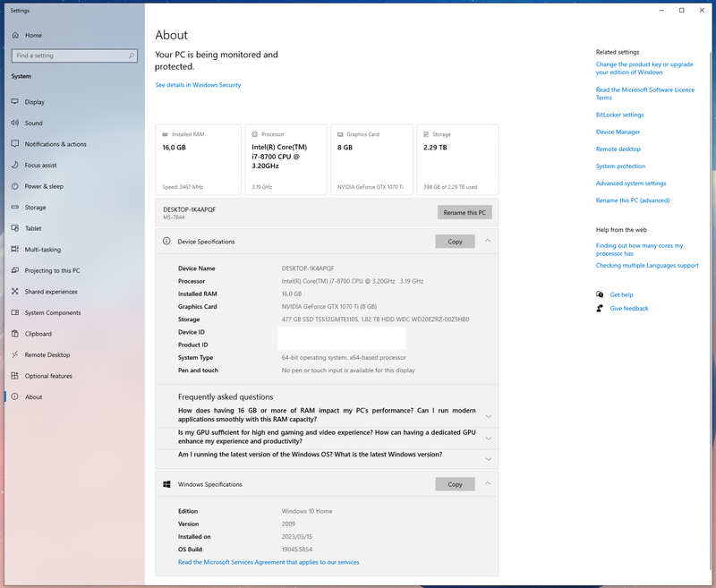Open Advanced system settings link

coord(631,183)
